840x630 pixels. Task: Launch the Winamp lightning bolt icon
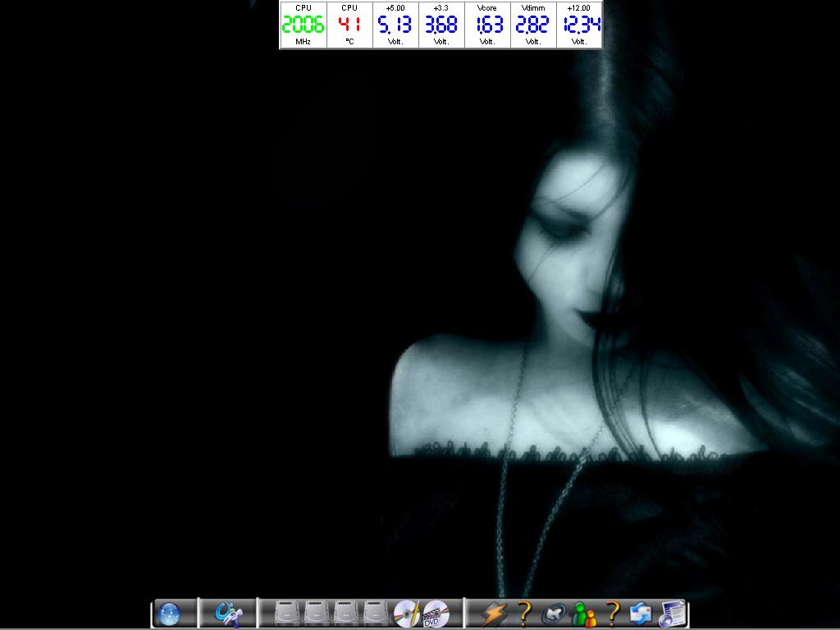coord(494,614)
